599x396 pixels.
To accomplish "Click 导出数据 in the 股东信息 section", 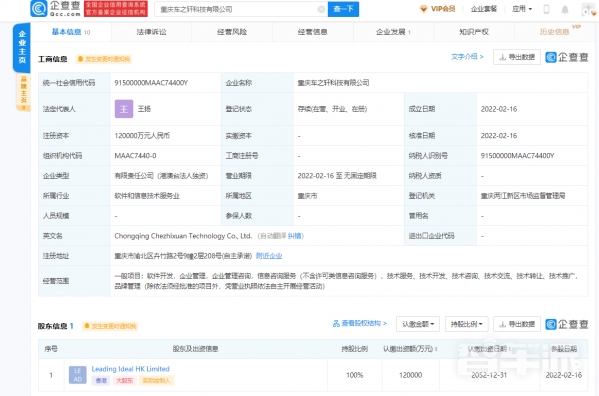I will click(x=517, y=324).
